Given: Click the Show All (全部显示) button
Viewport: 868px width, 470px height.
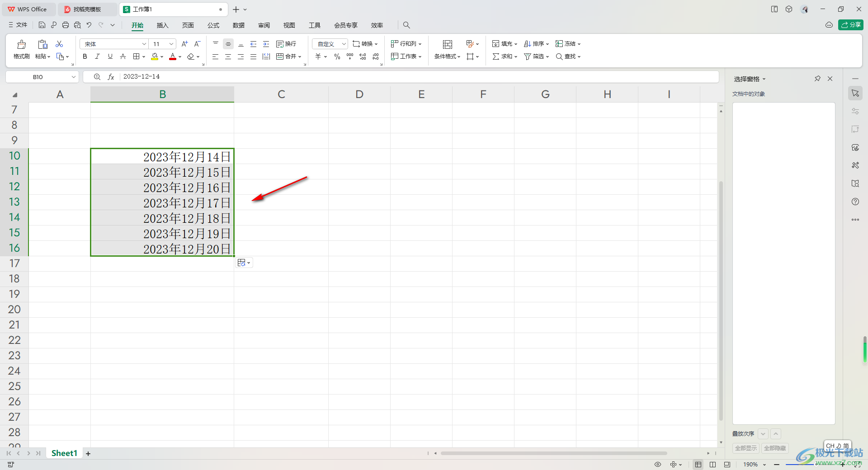Looking at the screenshot, I should [745, 448].
